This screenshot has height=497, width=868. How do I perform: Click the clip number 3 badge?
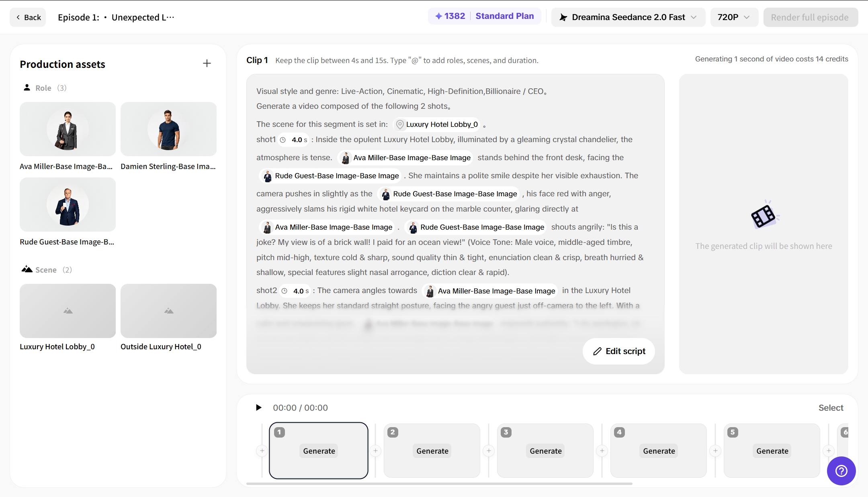(x=506, y=432)
